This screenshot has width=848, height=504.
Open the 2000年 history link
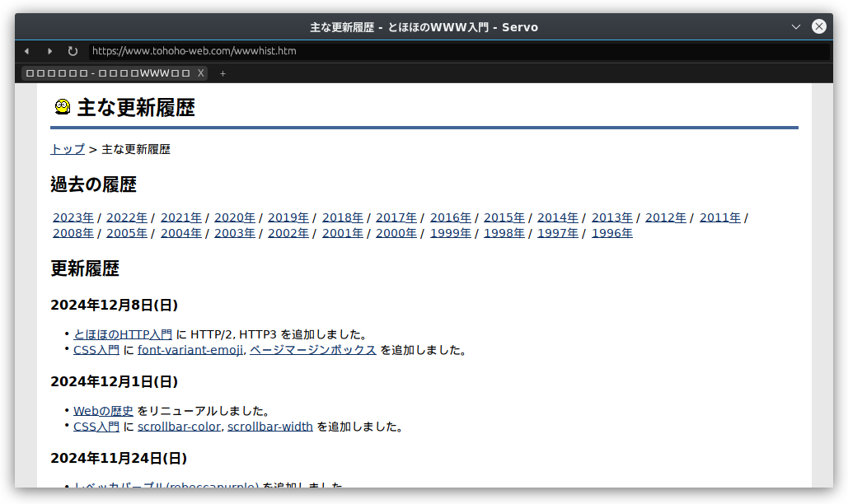396,233
